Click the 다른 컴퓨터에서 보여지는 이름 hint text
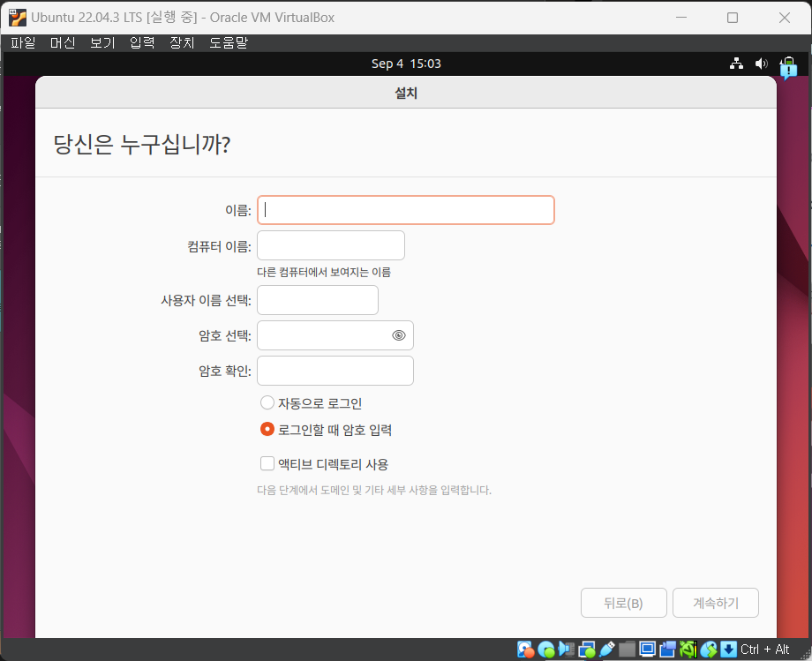 324,273
